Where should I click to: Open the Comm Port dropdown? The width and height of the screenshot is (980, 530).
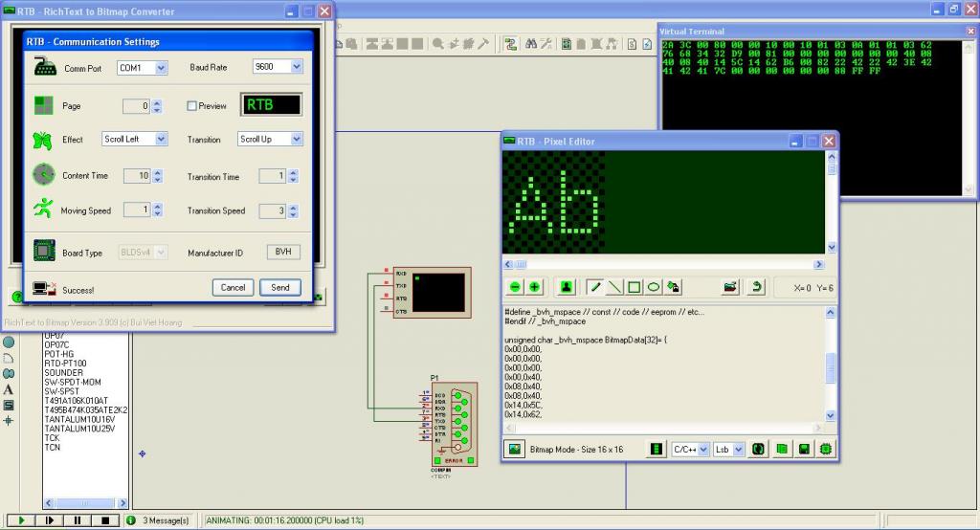coord(160,69)
